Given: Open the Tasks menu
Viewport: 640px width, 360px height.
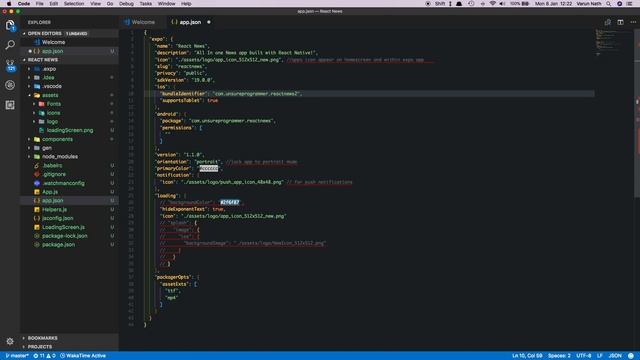Looking at the screenshot, I should [146, 4].
